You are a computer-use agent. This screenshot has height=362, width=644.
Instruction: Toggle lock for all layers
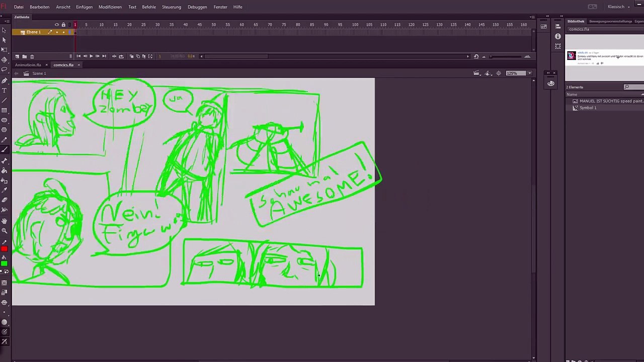63,25
